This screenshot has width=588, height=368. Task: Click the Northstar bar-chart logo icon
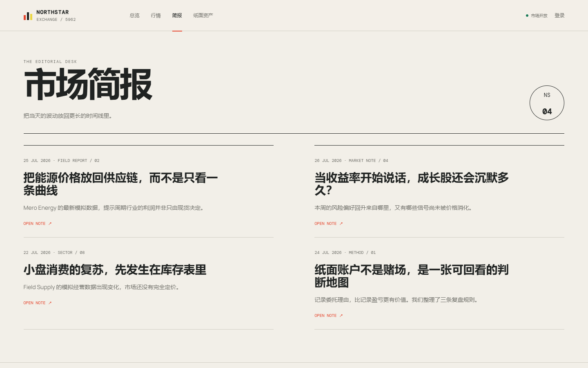coord(28,16)
